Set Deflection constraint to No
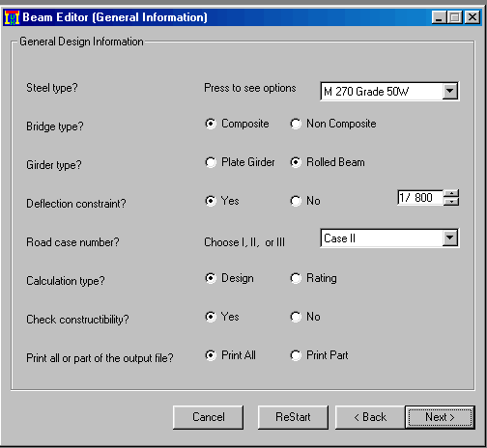The image size is (487, 448). (x=305, y=201)
